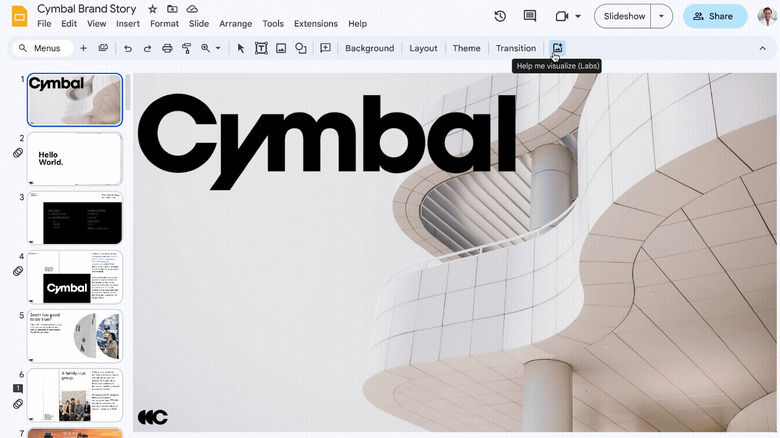Select slide 3 thumbnail with black panel

[x=75, y=218]
